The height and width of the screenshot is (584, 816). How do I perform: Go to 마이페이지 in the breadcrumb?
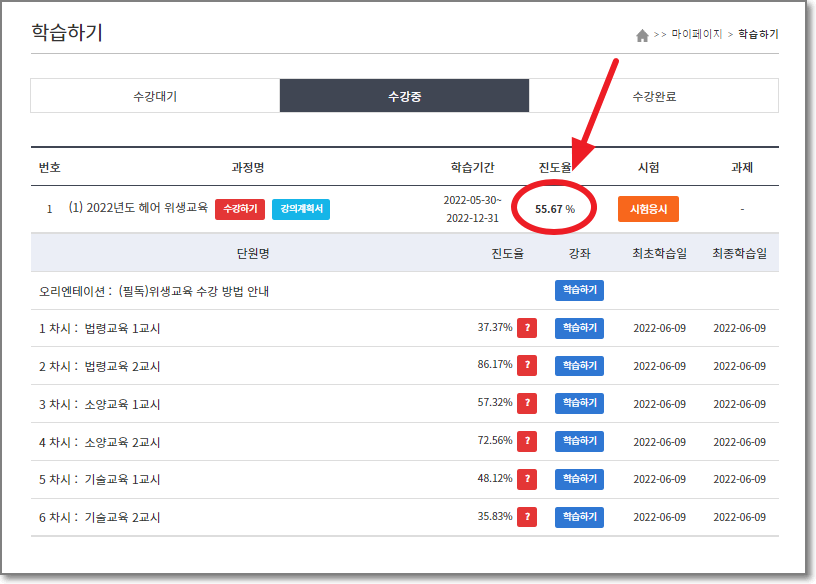[x=697, y=34]
